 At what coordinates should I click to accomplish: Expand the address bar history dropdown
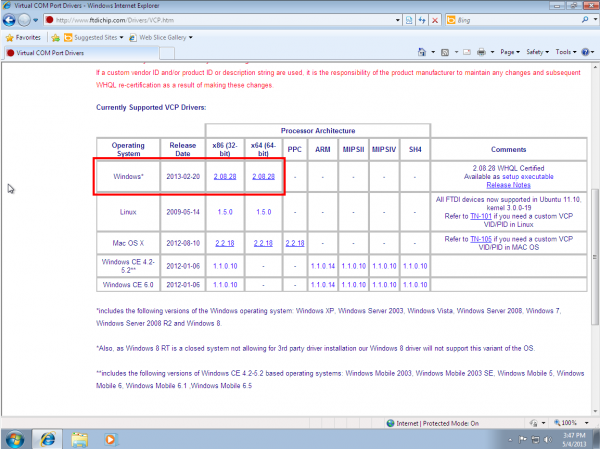[398, 20]
